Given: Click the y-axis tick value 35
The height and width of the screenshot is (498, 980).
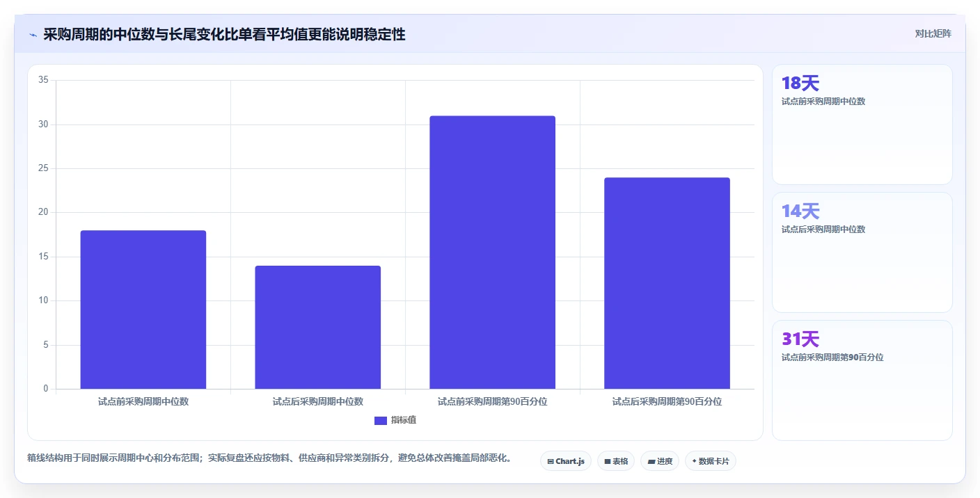Looking at the screenshot, I should tap(43, 80).
